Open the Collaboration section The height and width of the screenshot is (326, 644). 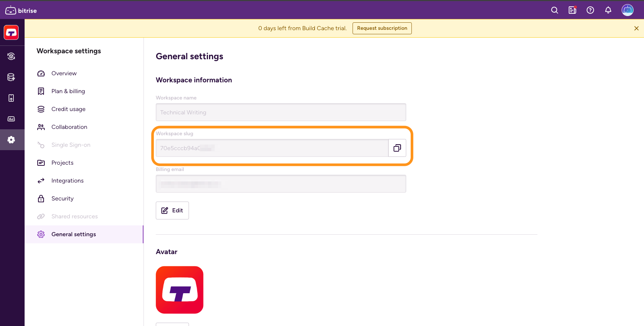[69, 127]
